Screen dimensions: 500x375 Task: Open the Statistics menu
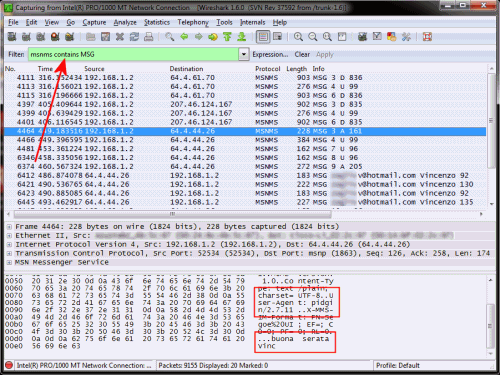click(157, 22)
